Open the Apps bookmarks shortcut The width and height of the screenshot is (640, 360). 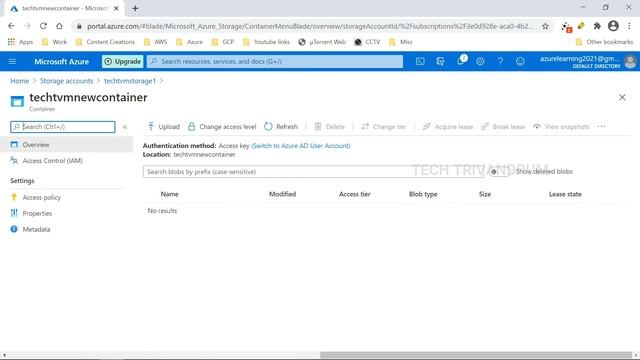pos(20,42)
